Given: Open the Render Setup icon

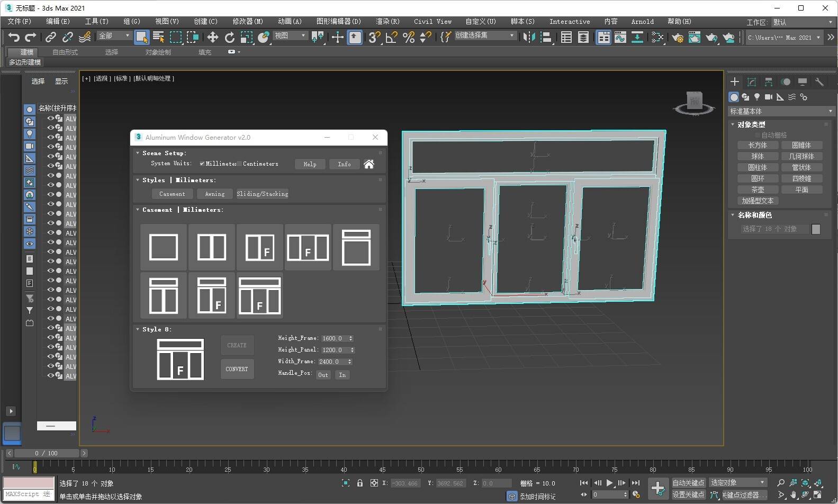Looking at the screenshot, I should pos(677,37).
